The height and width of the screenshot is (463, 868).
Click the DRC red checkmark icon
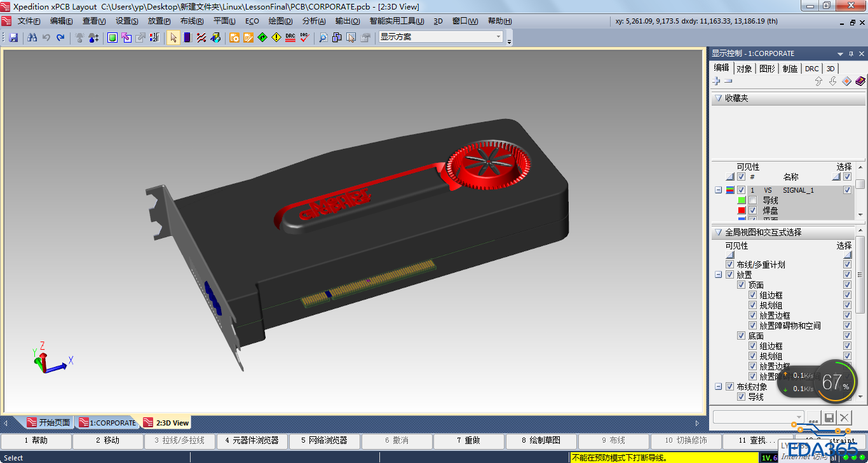point(304,38)
